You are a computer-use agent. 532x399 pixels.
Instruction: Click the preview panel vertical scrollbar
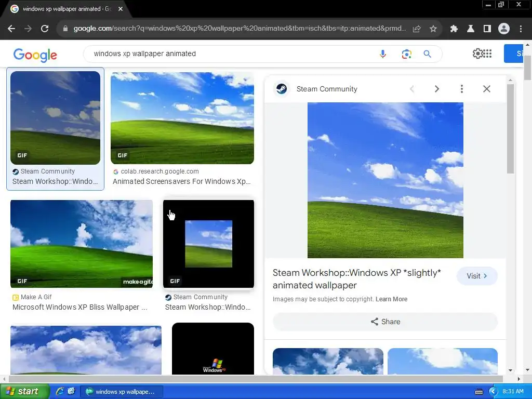[x=510, y=129]
